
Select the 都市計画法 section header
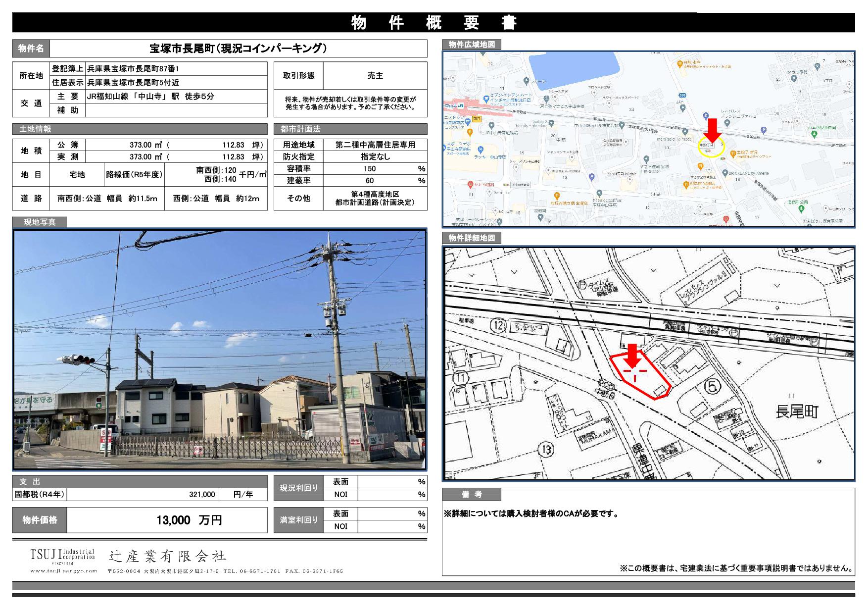tap(300, 129)
